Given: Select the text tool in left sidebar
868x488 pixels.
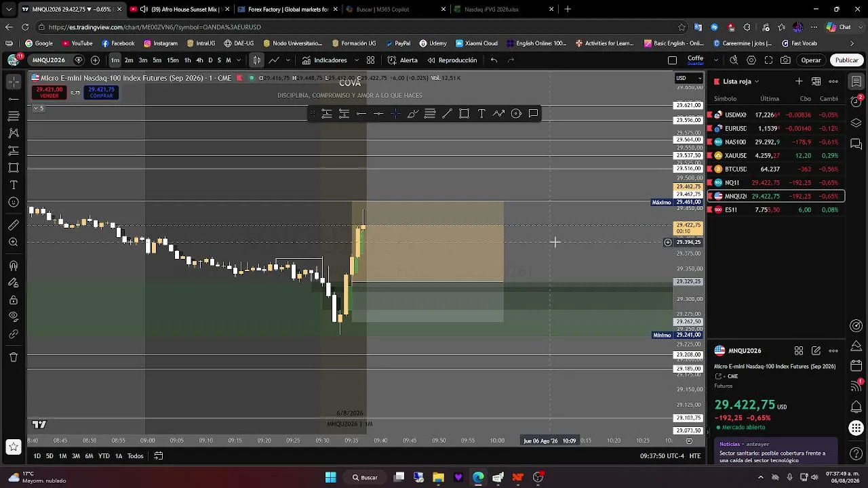Looking at the screenshot, I should pyautogui.click(x=14, y=185).
